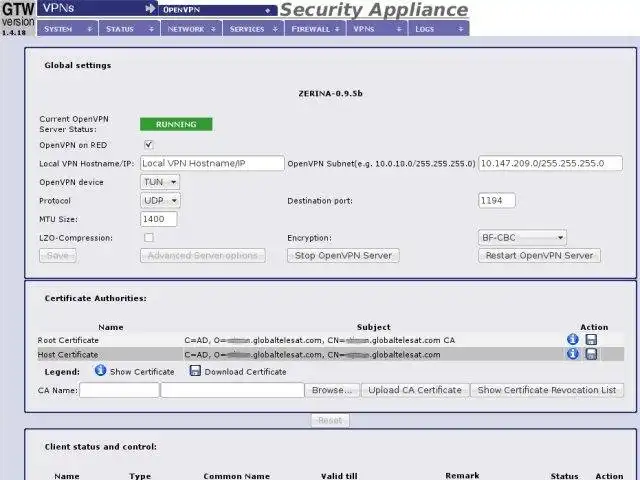Open the System menu
The width and height of the screenshot is (640, 480).
click(67, 29)
